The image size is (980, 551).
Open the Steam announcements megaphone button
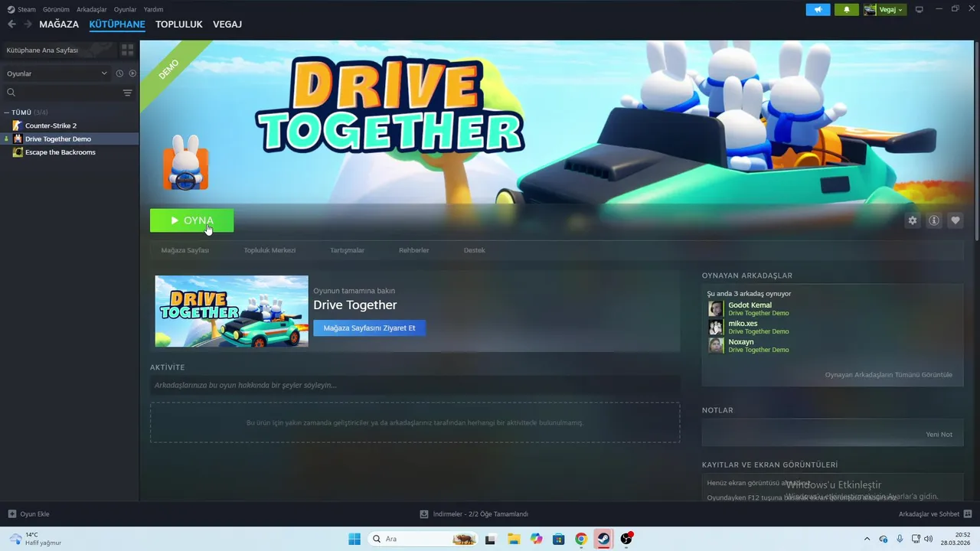click(818, 10)
